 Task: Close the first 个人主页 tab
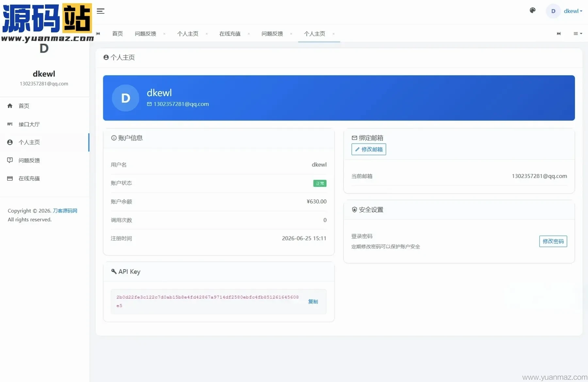pyautogui.click(x=206, y=34)
